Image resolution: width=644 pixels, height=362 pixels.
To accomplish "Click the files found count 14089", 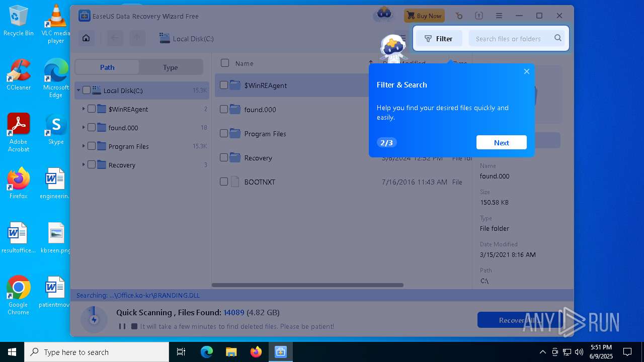I will pos(234,312).
